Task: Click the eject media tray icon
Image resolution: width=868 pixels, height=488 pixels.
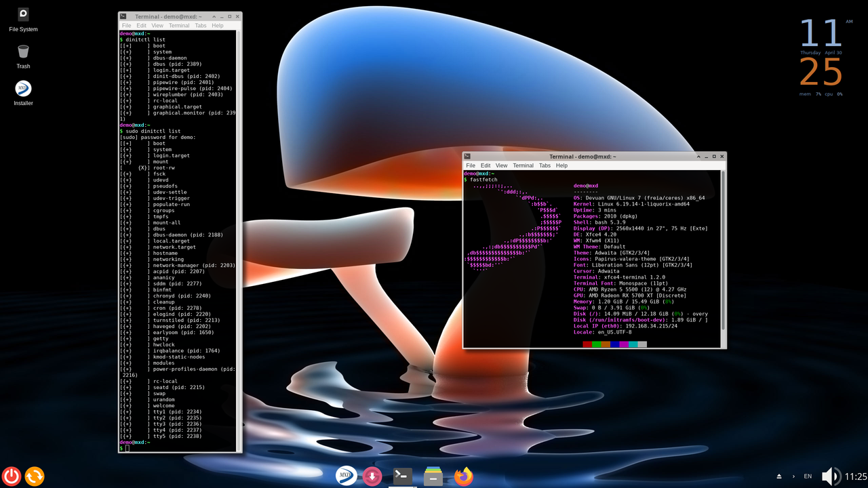Action: click(779, 476)
